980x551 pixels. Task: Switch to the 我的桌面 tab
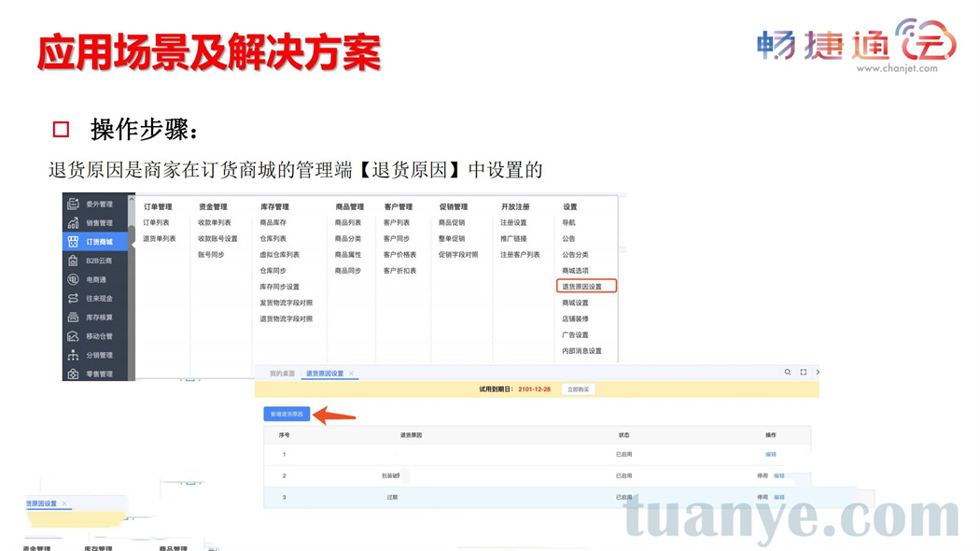[282, 374]
